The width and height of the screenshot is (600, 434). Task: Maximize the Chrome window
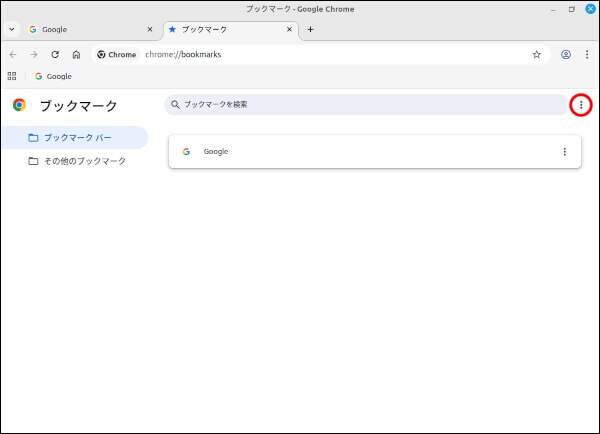tap(572, 10)
